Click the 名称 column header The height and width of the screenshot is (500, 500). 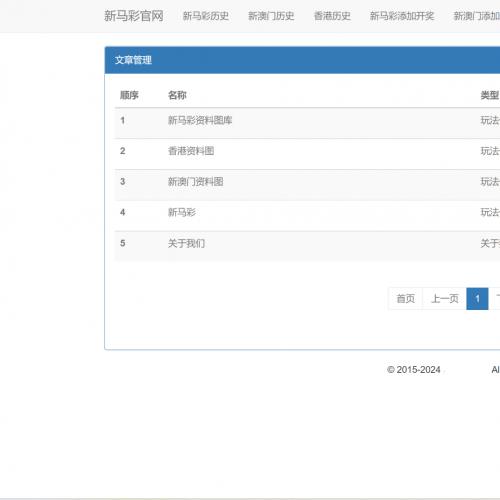(177, 95)
